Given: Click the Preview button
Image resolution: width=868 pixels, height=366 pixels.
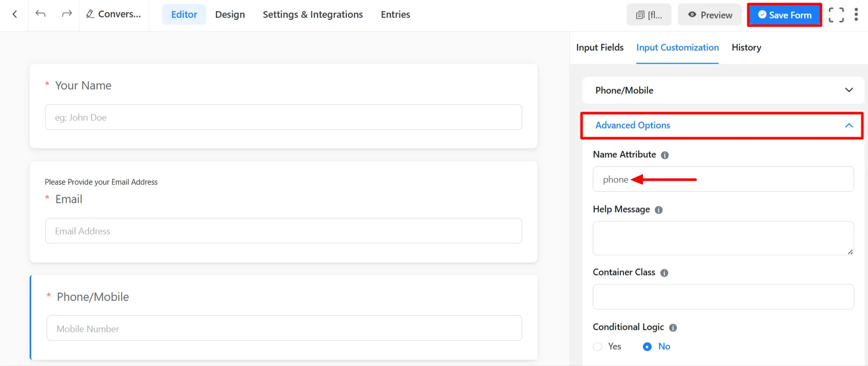Looking at the screenshot, I should 710,15.
